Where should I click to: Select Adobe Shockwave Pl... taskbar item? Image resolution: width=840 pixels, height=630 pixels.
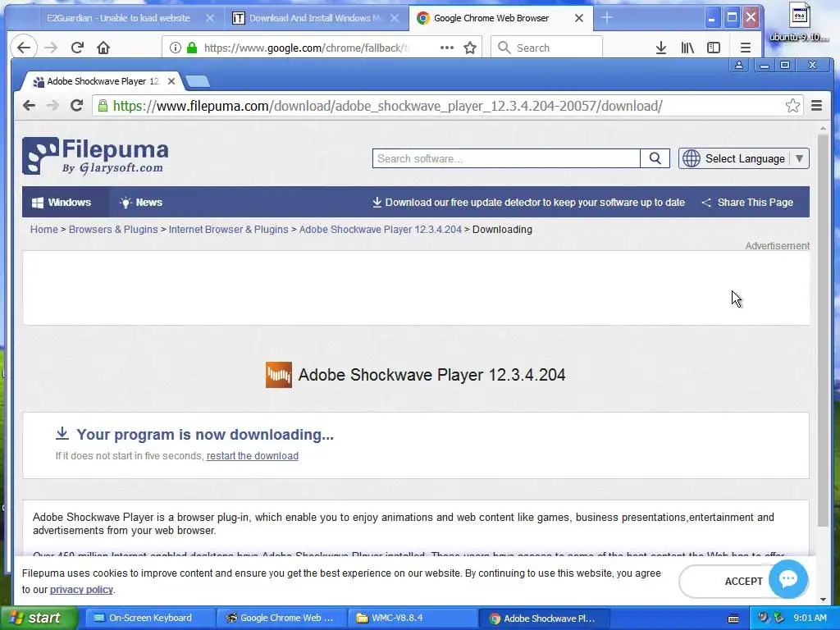click(543, 618)
